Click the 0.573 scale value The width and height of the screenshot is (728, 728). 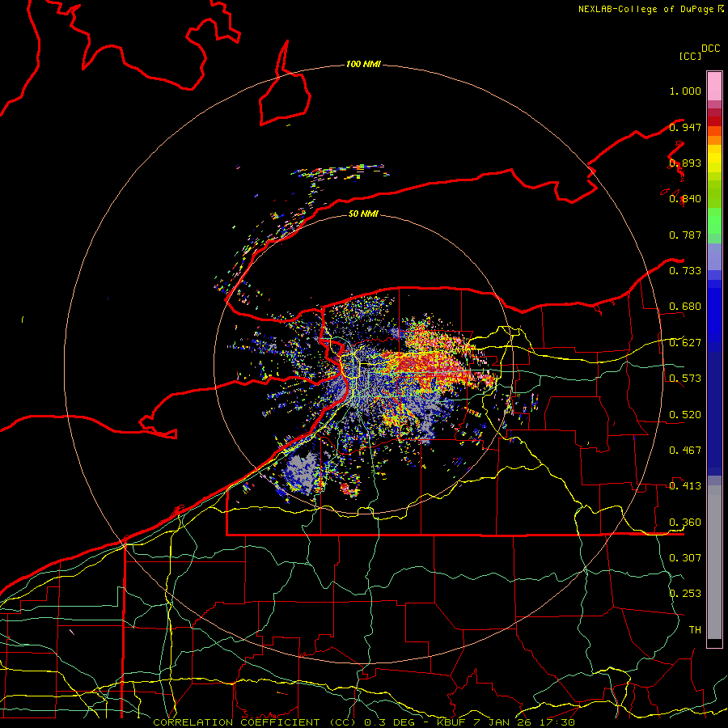coord(685,379)
